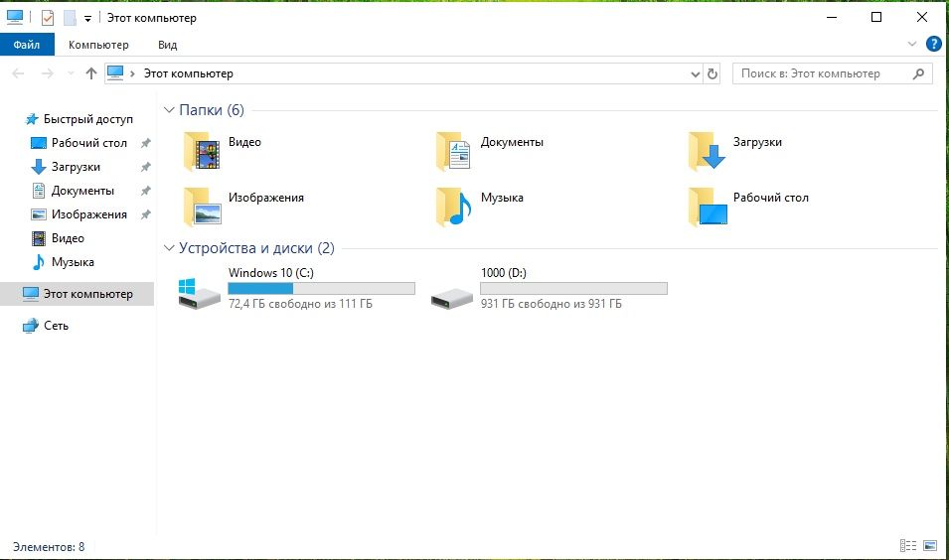
Task: Click the breadcrumb arrow before Этот компьютер
Action: click(x=132, y=73)
